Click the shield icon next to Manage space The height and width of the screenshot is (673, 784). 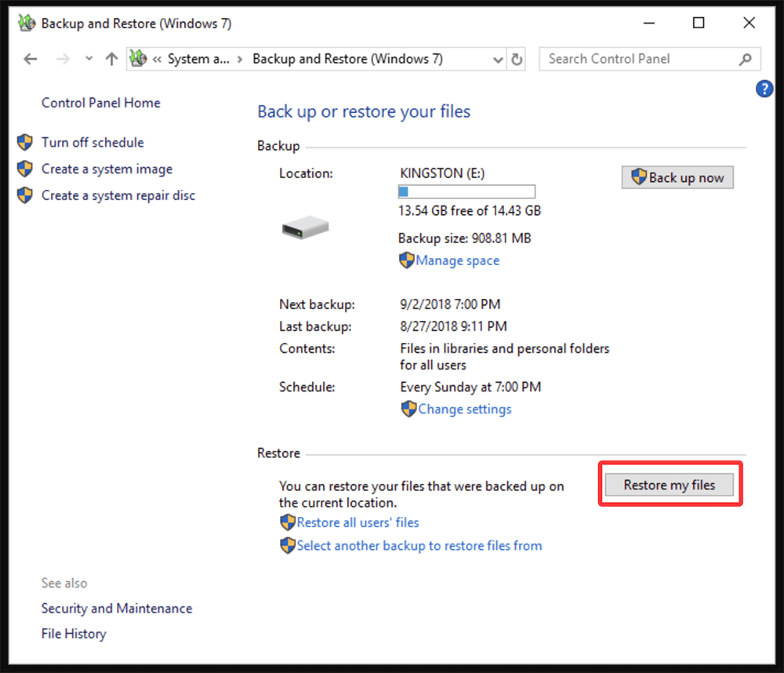pos(407,260)
